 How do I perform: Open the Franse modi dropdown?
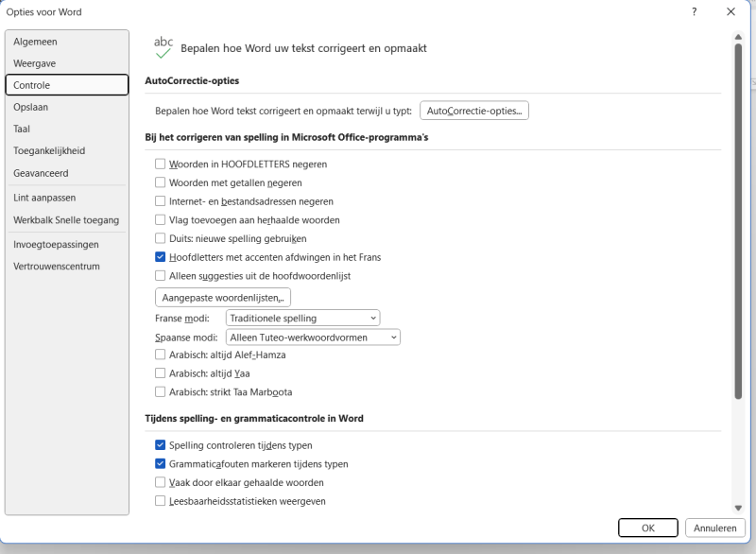(x=302, y=319)
